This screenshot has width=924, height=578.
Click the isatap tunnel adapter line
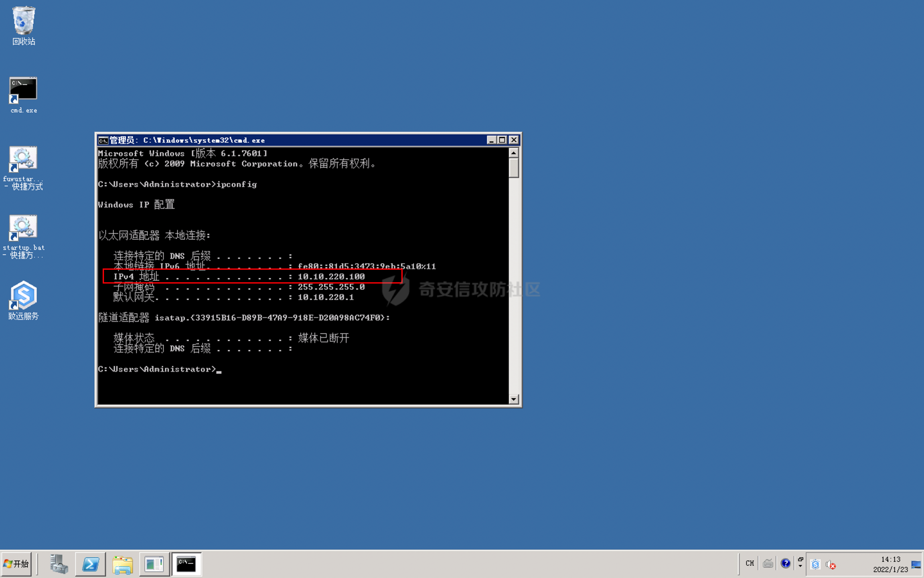[244, 317]
